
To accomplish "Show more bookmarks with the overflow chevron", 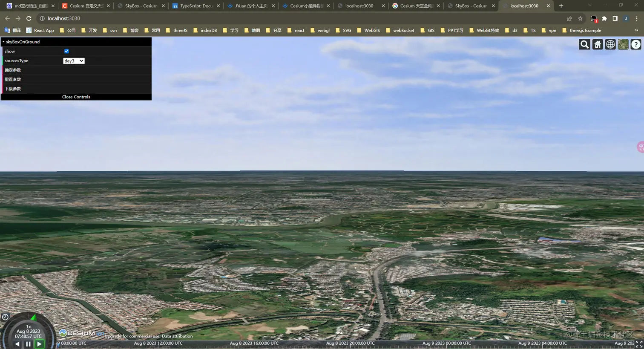I will pos(637,30).
